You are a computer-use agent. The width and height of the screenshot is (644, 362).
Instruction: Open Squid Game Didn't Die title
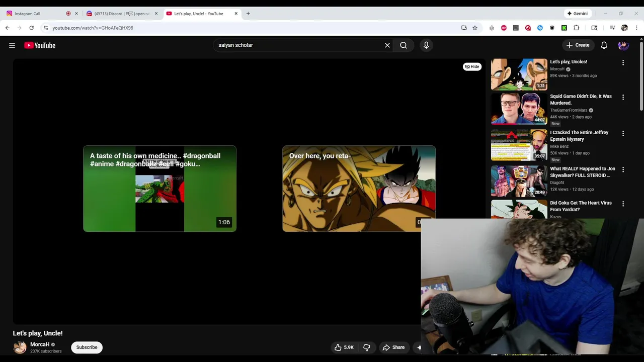581,100
